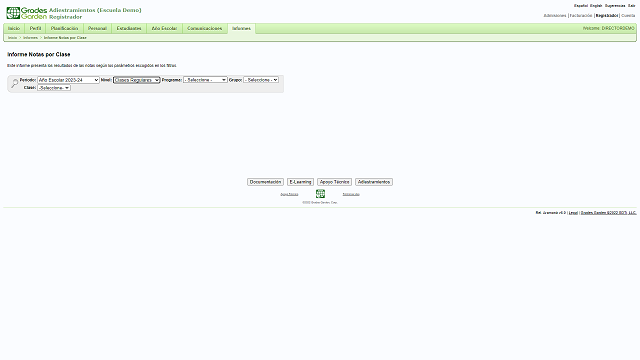The image size is (640, 360).
Task: Click the Legal link in footer
Action: pos(573,213)
